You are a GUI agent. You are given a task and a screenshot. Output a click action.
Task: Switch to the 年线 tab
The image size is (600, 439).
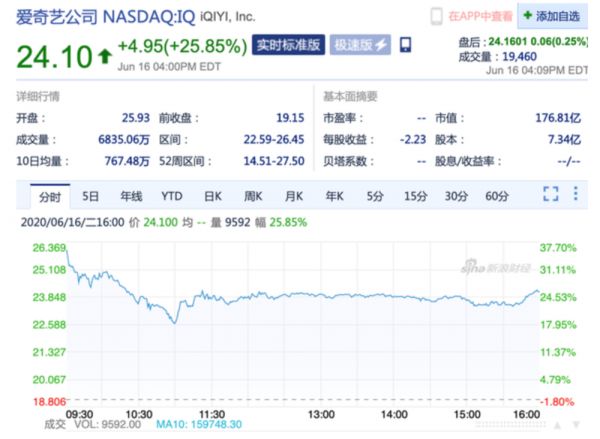(x=132, y=194)
